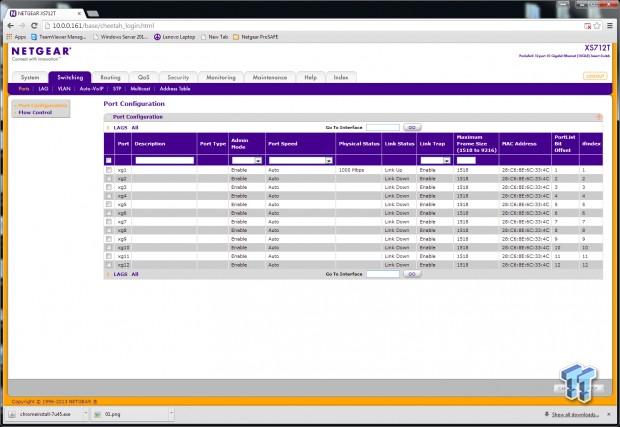
Task: Check the box for port xg7
Action: point(109,222)
